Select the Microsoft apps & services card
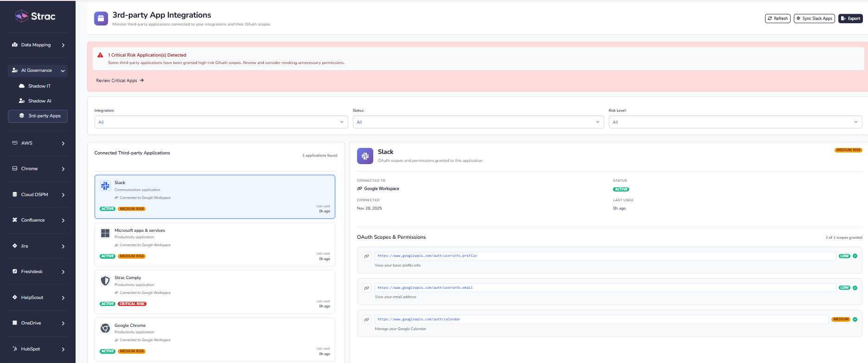Screen dimensions: 868x363 click(215, 244)
